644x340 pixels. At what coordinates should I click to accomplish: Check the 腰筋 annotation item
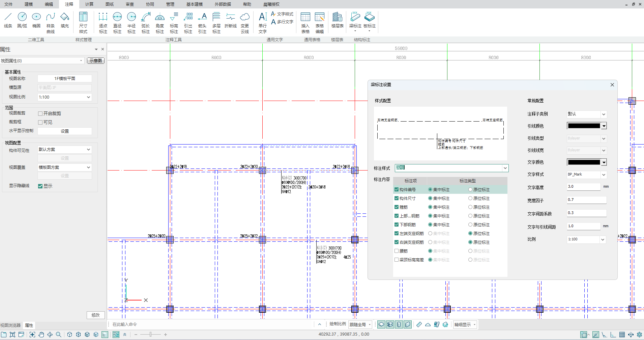tap(397, 251)
